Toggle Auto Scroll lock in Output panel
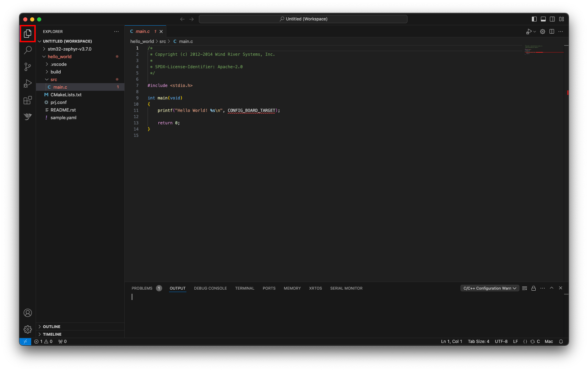 (534, 288)
